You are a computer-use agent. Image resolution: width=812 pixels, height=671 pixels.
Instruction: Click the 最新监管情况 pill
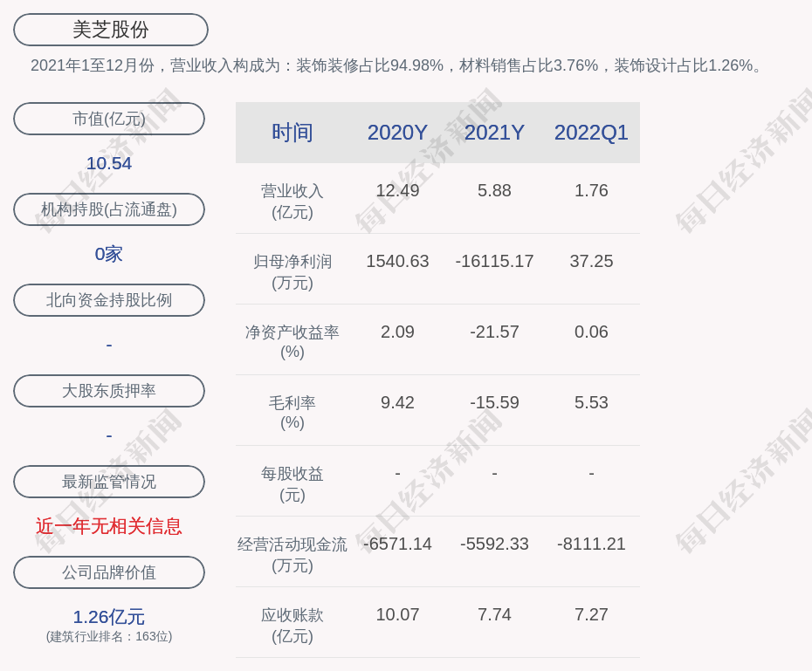point(109,482)
